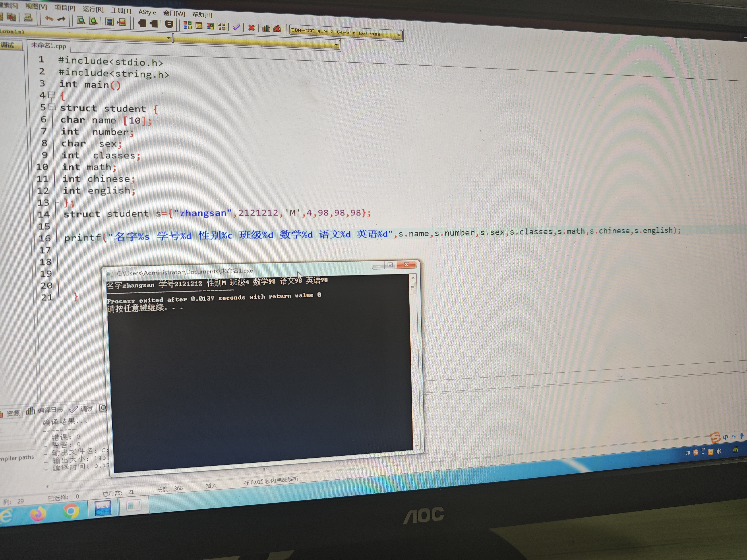The width and height of the screenshot is (747, 560).
Task: Open Chrome from the taskbar
Action: pyautogui.click(x=71, y=511)
